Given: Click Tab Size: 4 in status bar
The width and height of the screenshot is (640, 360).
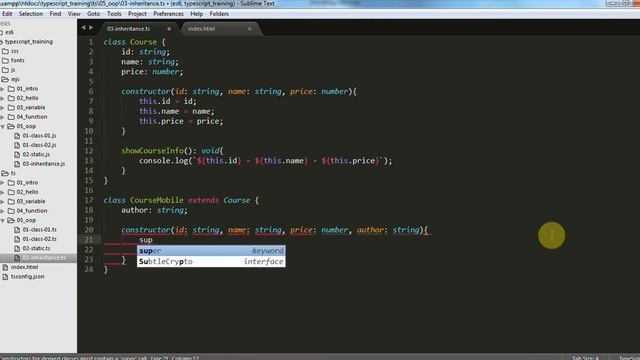Looking at the screenshot, I should tap(585, 358).
